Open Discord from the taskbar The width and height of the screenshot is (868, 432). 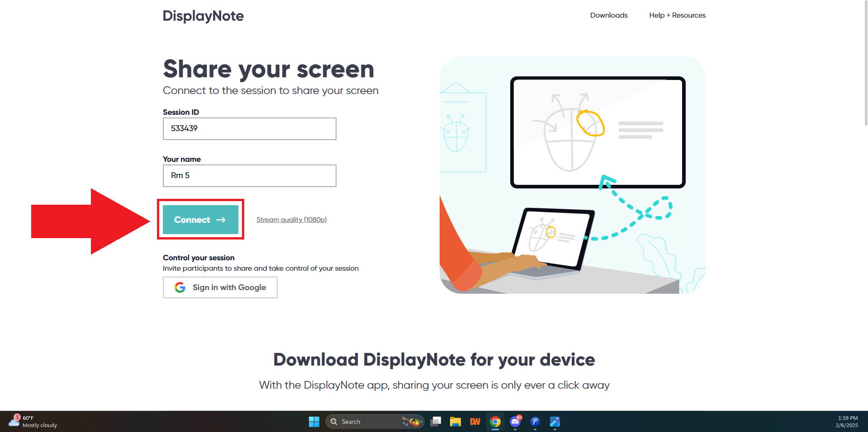pyautogui.click(x=515, y=422)
